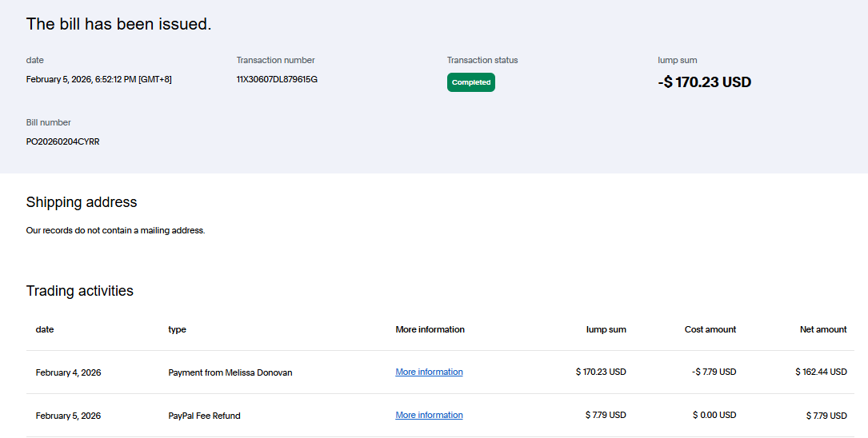868x438 pixels.
Task: Click the 'Net amount' column header
Action: tap(822, 329)
